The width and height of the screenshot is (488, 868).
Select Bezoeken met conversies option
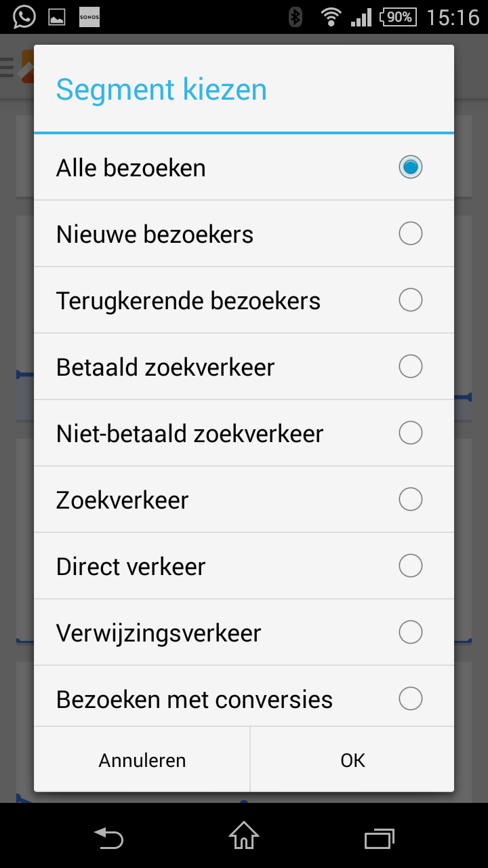pos(410,698)
